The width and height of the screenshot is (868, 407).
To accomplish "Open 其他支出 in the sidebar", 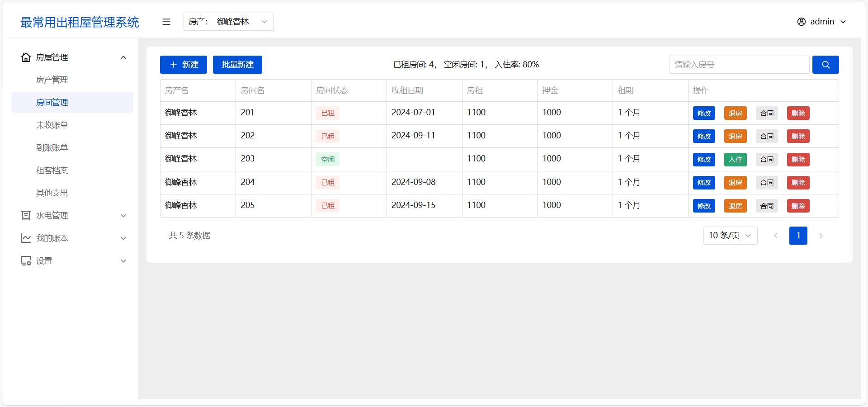I will (72, 193).
